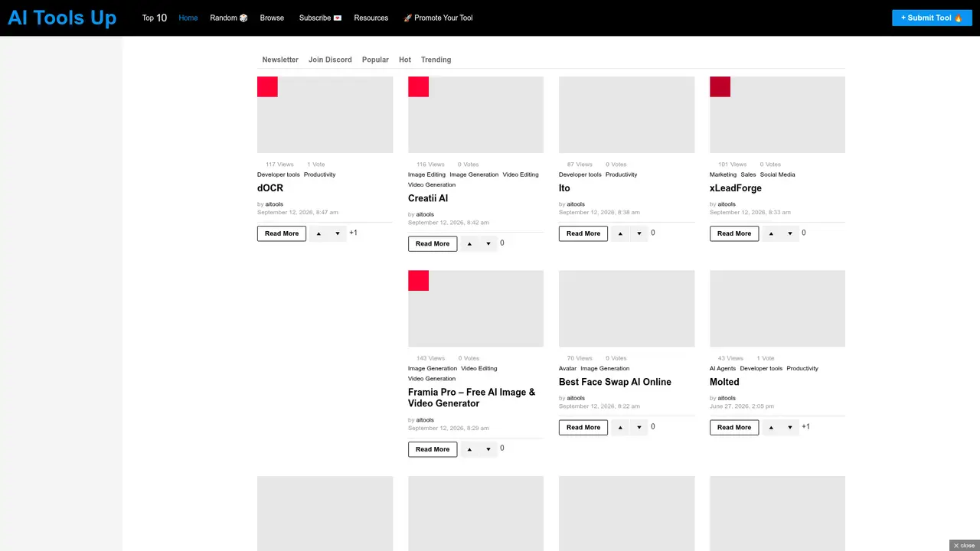Open the Ito tool thumbnail
This screenshot has width=980, height=551.
coord(626,115)
